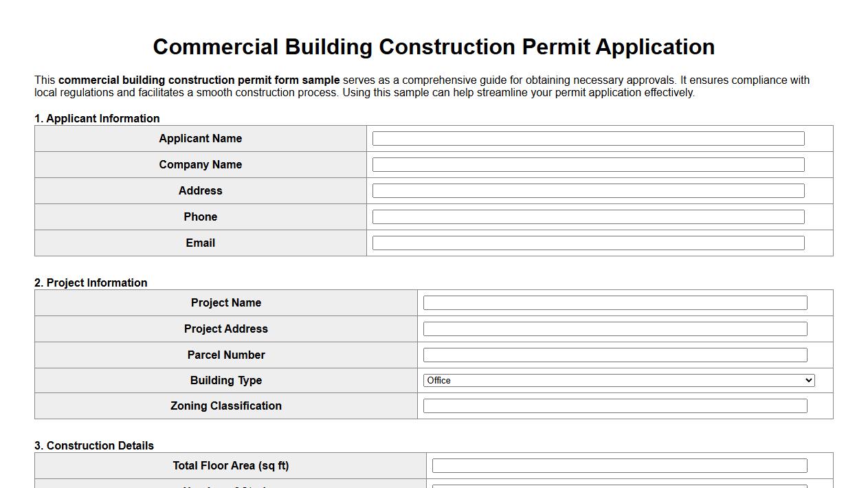This screenshot has height=488, width=868.
Task: Click the heading 2. Project Information
Action: click(x=91, y=282)
